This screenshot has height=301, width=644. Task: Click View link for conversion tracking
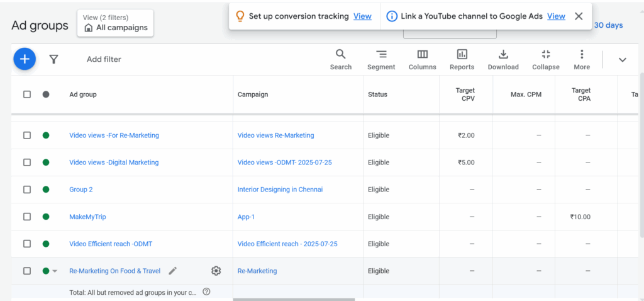[362, 16]
